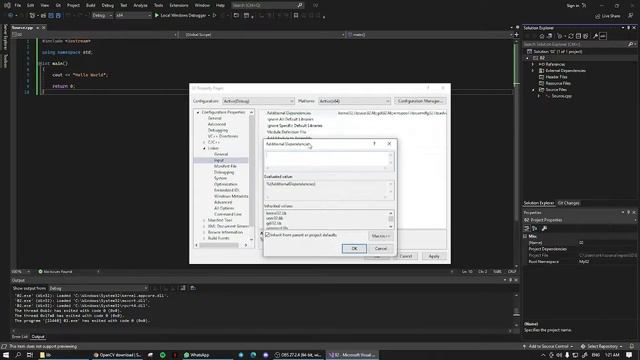
Task: Open the x64 solution platform dropdown
Action: (133, 16)
